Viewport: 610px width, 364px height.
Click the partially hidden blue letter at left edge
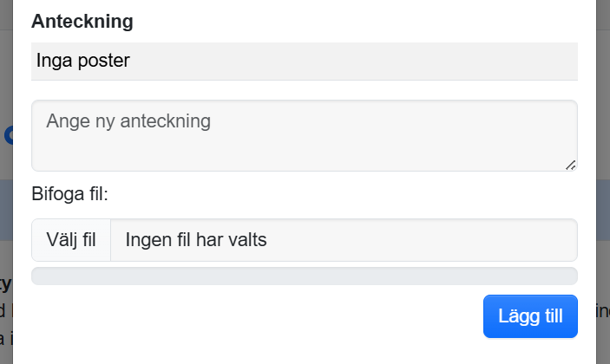8,136
